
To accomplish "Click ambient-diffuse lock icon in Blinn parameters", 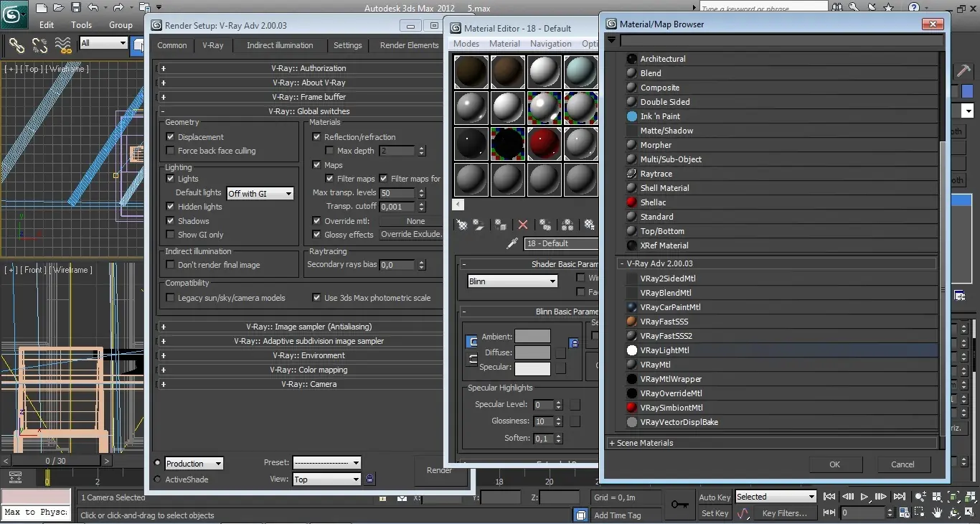I will 573,344.
